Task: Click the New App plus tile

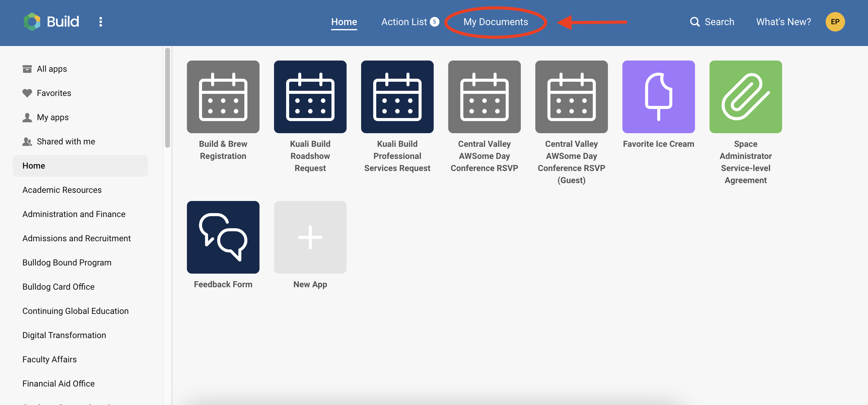Action: 310,237
